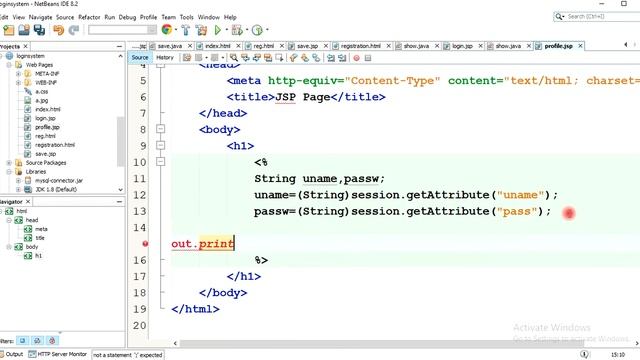640x360 pixels.
Task: Toggle Highlight Search icon
Action: coord(268,58)
